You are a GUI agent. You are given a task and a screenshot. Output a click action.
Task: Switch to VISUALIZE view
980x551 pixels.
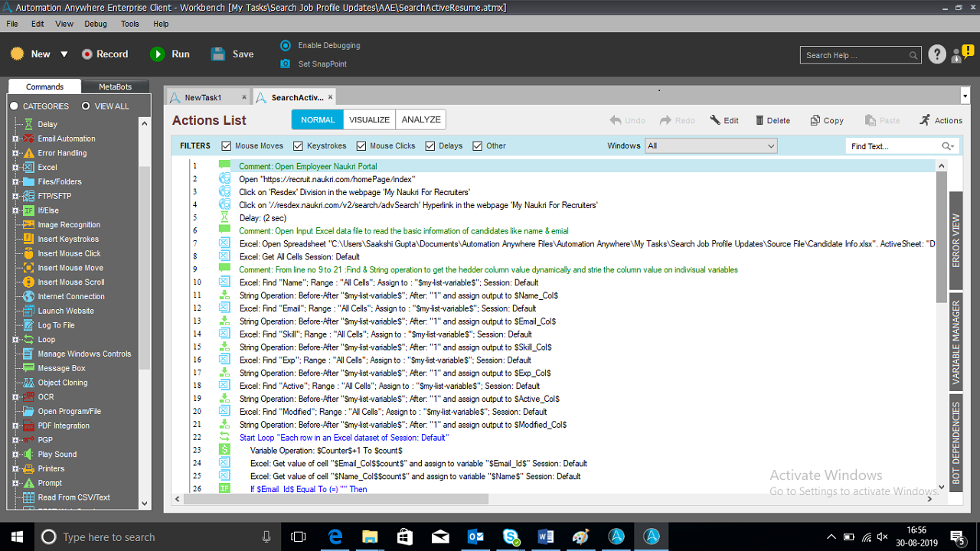(369, 119)
